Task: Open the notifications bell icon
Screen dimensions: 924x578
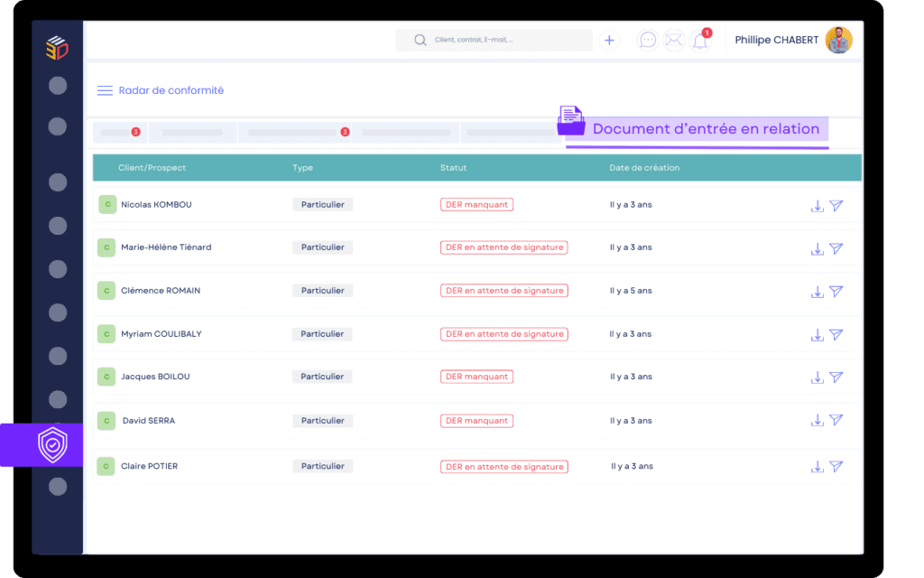Action: coord(700,41)
